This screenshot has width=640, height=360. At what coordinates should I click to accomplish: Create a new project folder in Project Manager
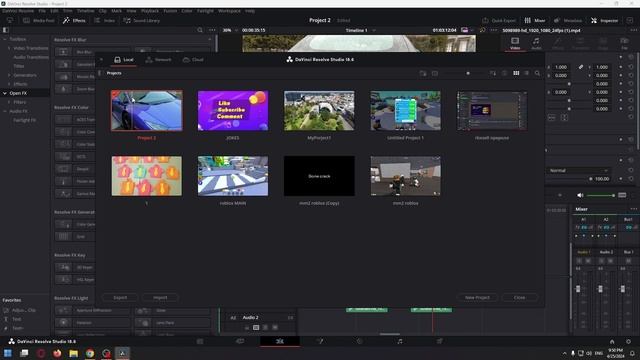pyautogui.click(x=423, y=73)
